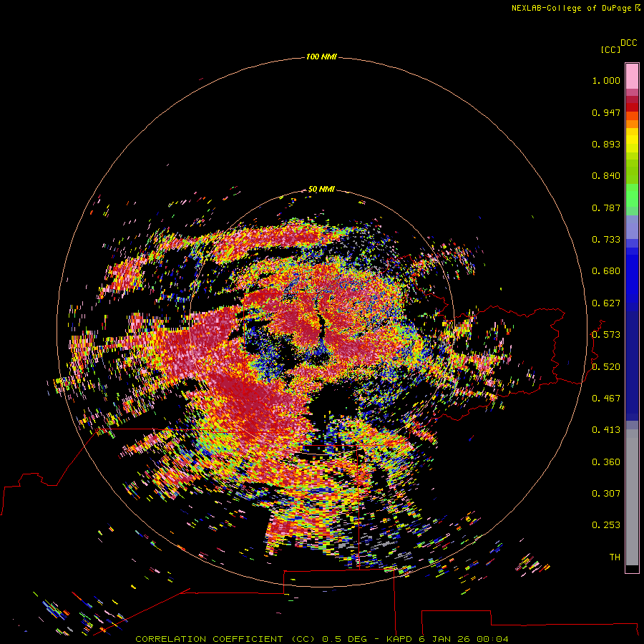Select the 0.413 scale value

(606, 430)
